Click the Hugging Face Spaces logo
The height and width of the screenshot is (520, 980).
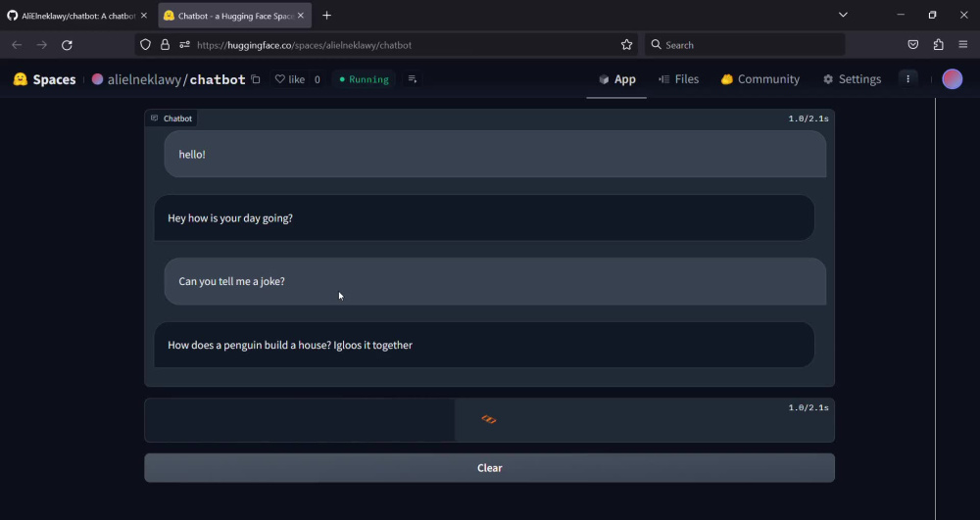click(44, 79)
